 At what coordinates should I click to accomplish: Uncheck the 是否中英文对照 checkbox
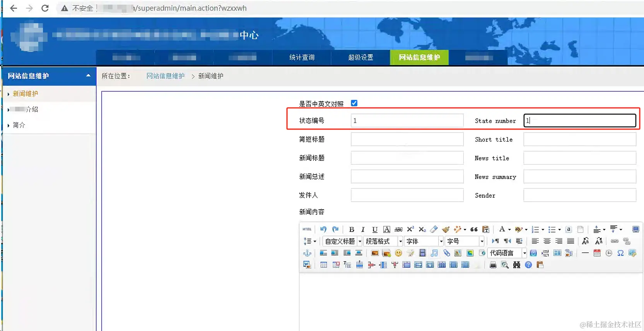coord(354,103)
